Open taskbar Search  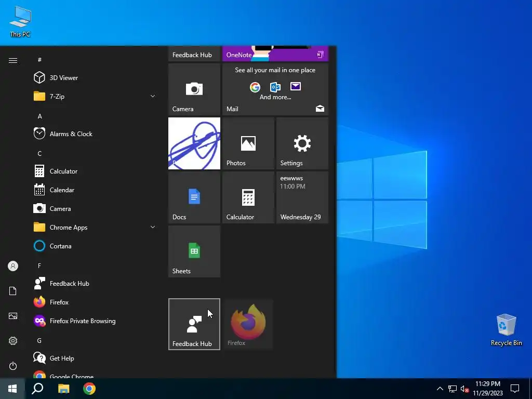37,389
